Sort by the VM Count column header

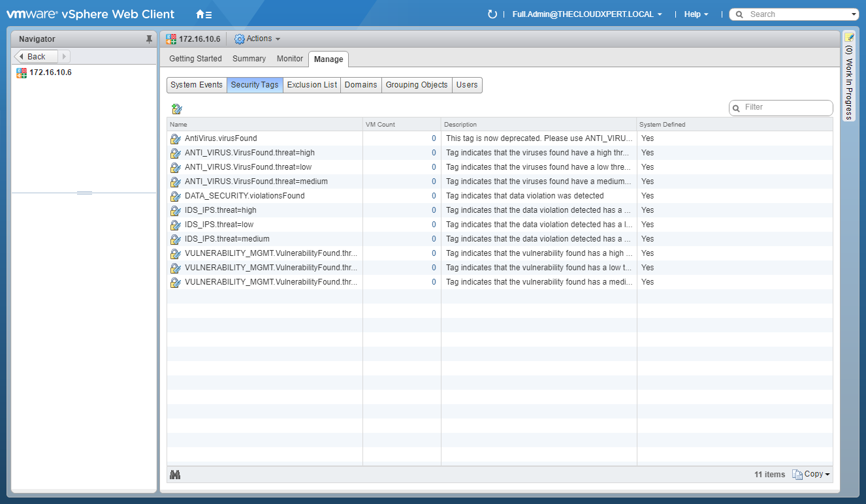point(401,125)
